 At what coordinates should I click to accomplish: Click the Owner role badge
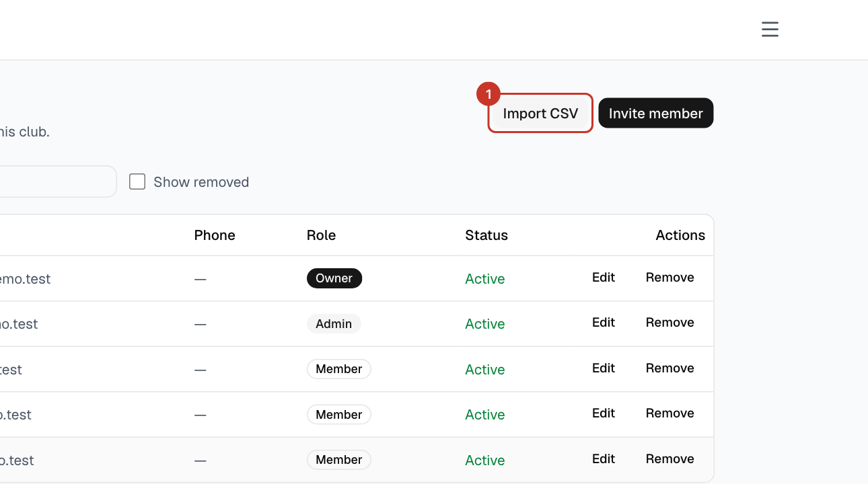pos(334,278)
